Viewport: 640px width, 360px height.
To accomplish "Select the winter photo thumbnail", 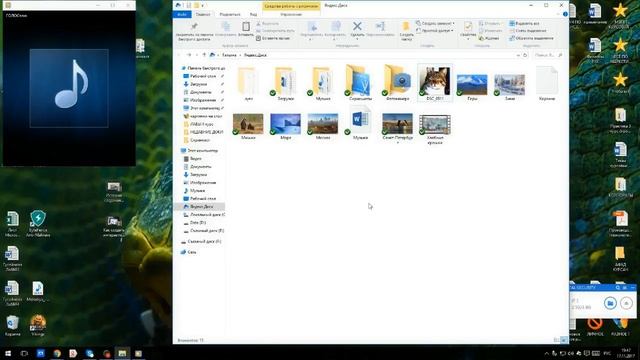I will pyautogui.click(x=510, y=85).
